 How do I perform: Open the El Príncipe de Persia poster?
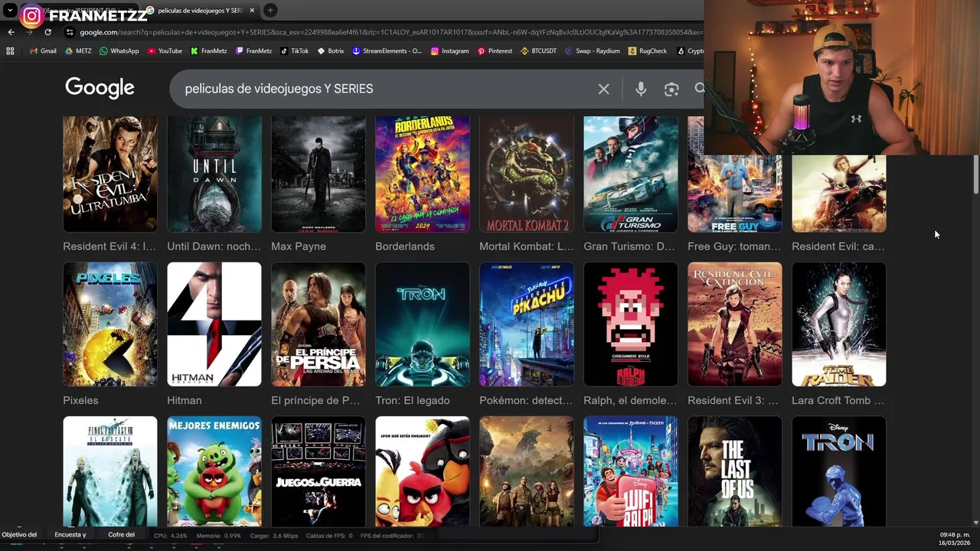click(x=318, y=324)
